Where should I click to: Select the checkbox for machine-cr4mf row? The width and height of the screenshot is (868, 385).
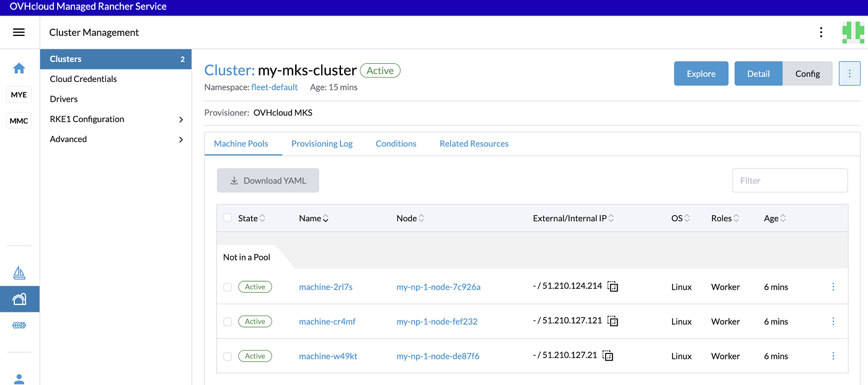pyautogui.click(x=228, y=321)
